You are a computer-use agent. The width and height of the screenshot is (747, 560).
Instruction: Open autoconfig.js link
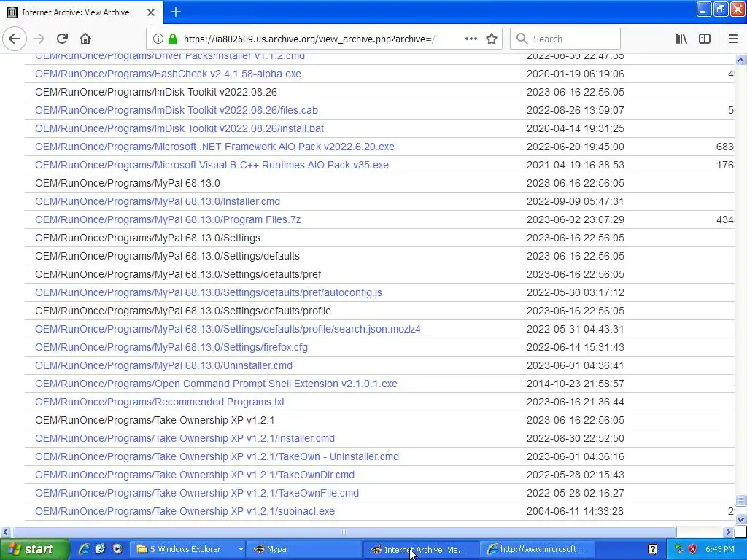coord(209,292)
